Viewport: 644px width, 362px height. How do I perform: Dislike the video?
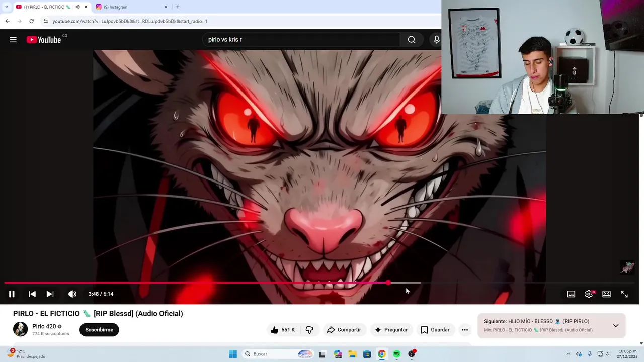pyautogui.click(x=309, y=330)
